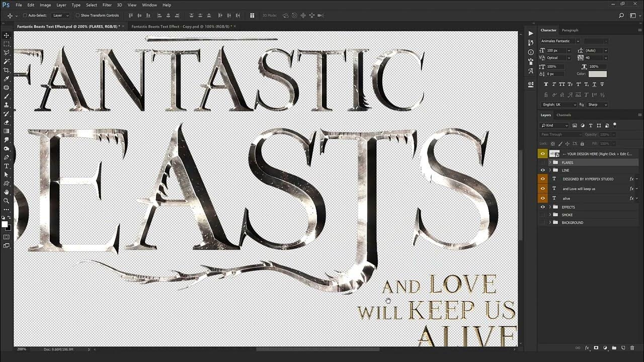Expand the BACKGROUND group
This screenshot has width=644, height=362.
click(550, 222)
